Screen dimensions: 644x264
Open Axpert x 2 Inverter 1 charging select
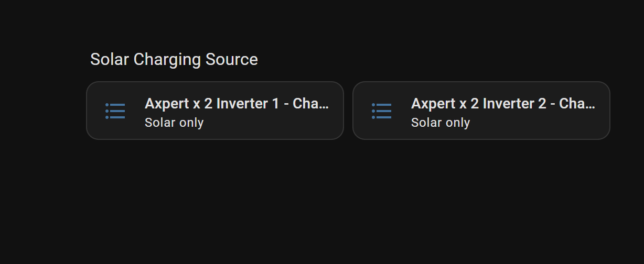[214, 111]
